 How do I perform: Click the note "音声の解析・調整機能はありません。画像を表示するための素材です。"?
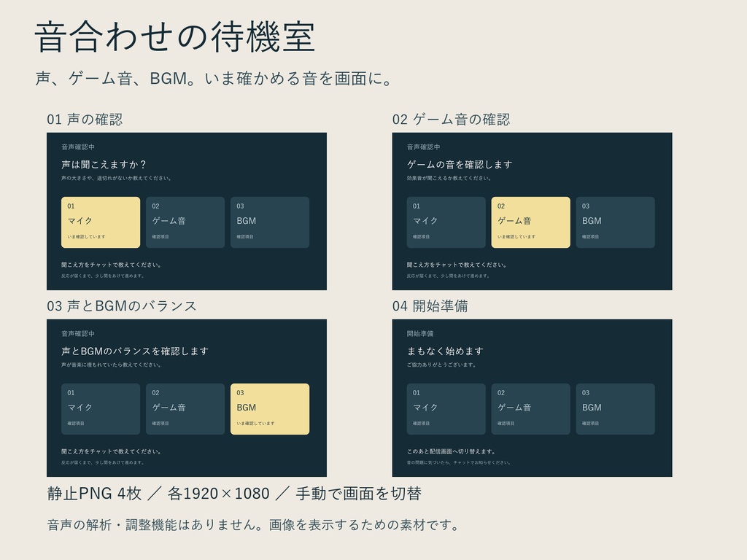255,525
